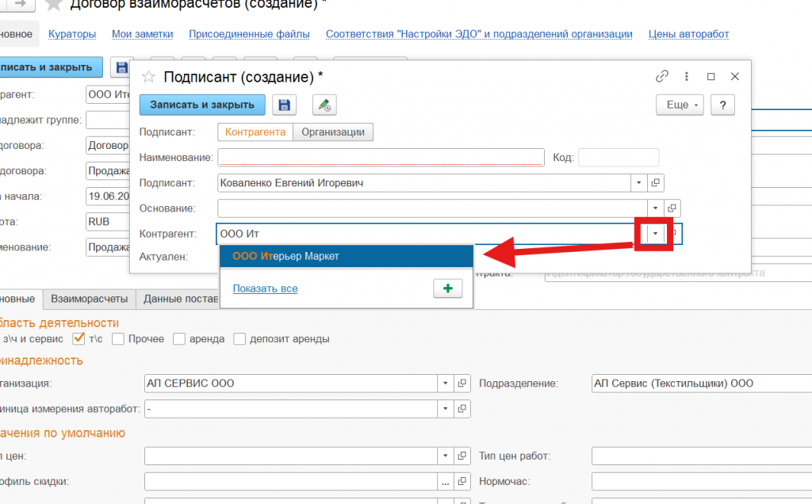Expand the Еще menu button
Viewport: 812px width, 504px height.
point(680,105)
